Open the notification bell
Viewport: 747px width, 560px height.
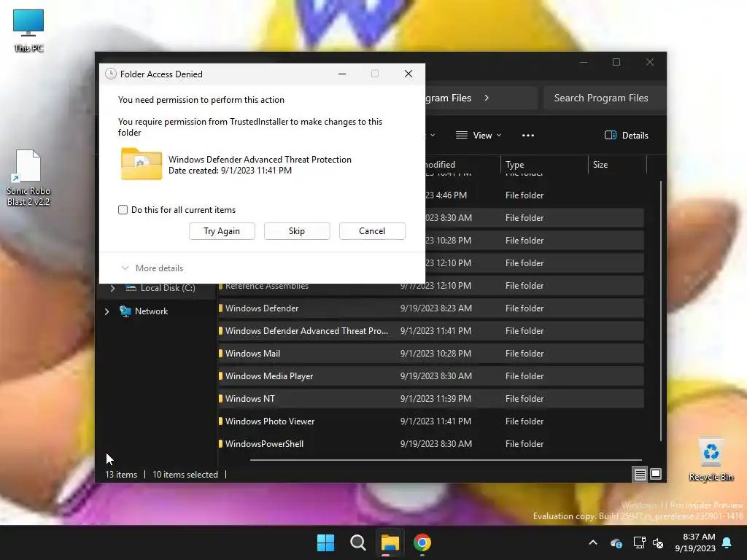[x=727, y=542]
